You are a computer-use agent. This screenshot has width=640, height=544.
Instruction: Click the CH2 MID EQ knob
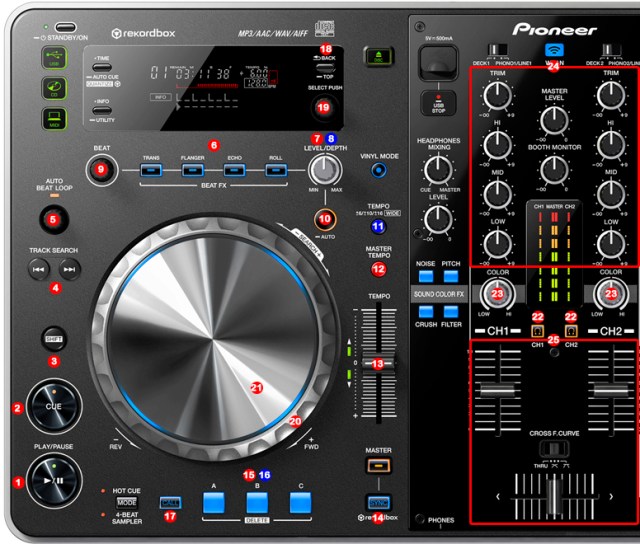tap(611, 195)
